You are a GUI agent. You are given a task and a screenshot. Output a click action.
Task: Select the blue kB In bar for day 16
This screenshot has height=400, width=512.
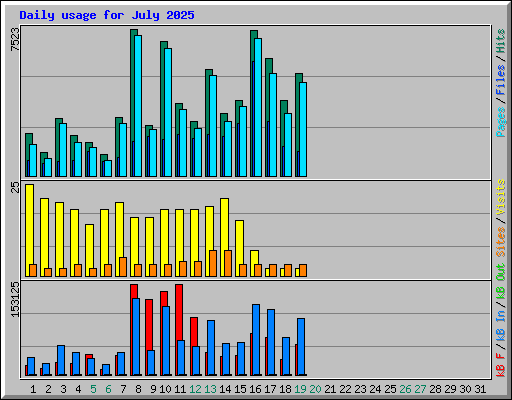point(256,340)
